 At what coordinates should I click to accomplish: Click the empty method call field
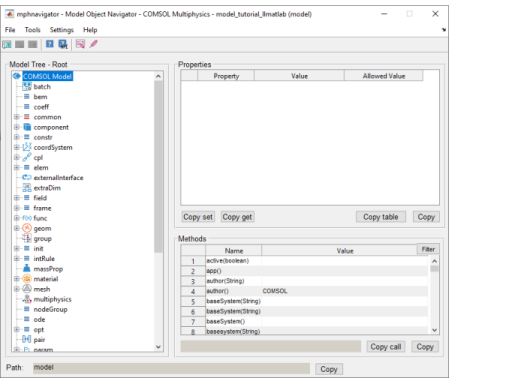tap(271, 346)
